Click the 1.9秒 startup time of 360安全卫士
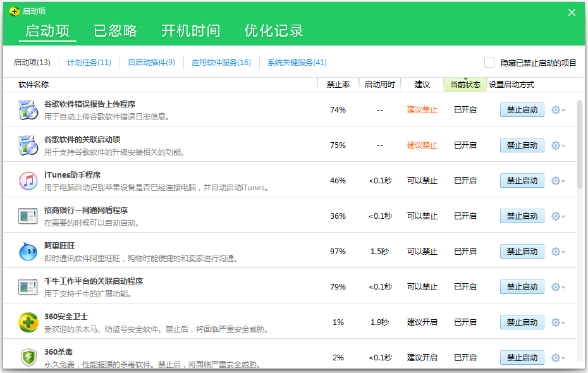 (x=379, y=322)
